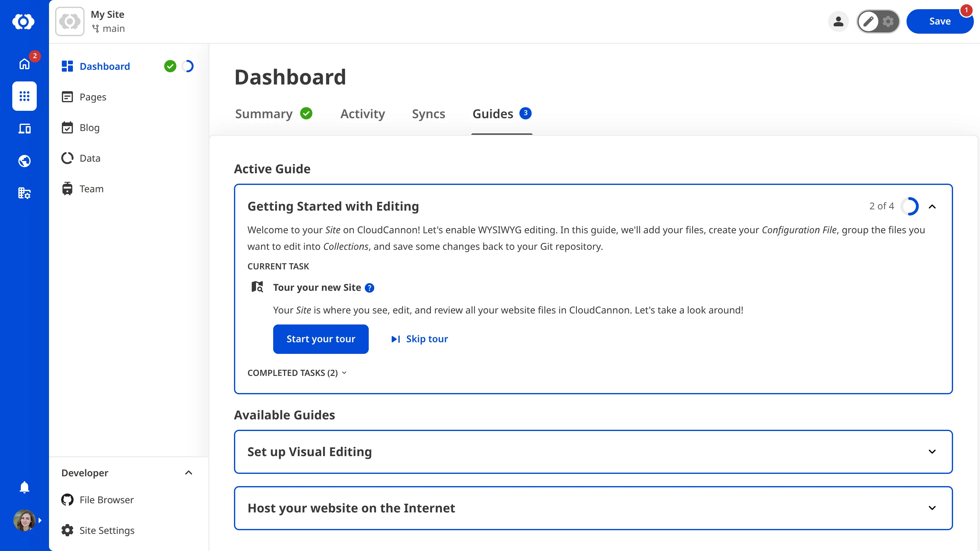Switch to settings mode with the gear toggle
980x551 pixels.
coord(888,21)
